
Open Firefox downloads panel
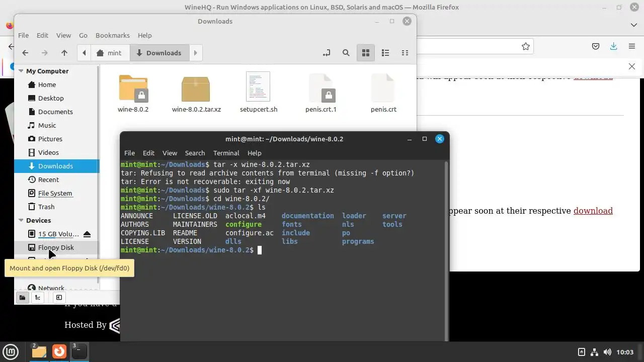pos(613,46)
